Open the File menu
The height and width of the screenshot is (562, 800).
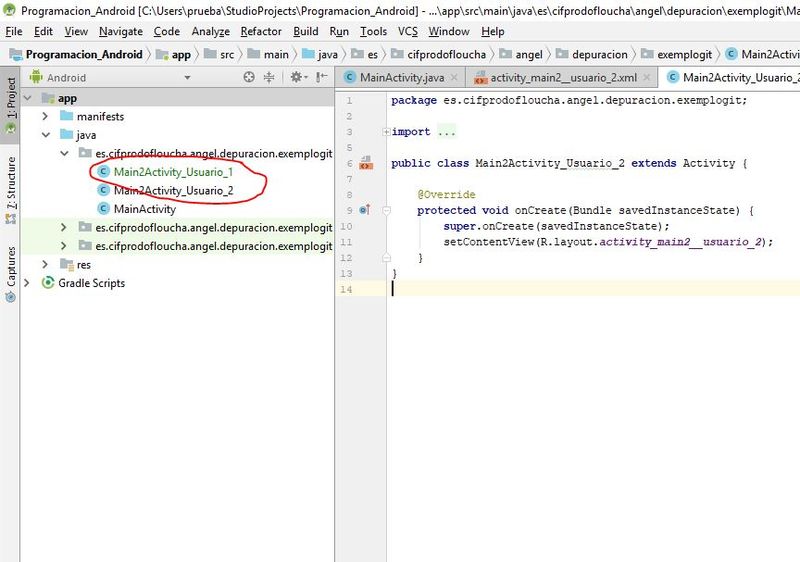pos(14,32)
